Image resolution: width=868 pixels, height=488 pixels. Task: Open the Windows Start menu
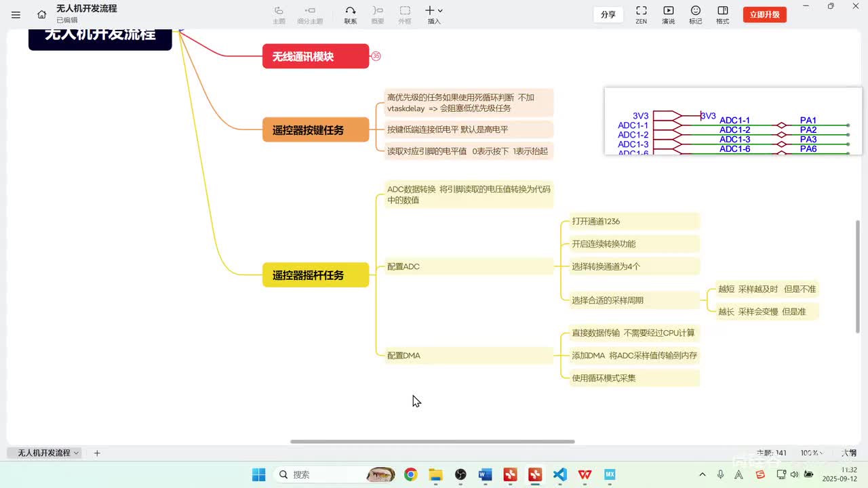click(259, 474)
